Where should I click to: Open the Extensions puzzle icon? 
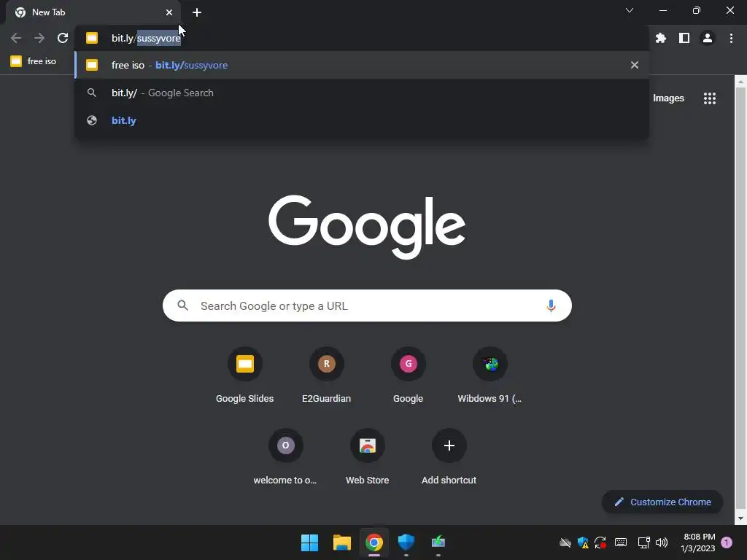click(x=661, y=38)
